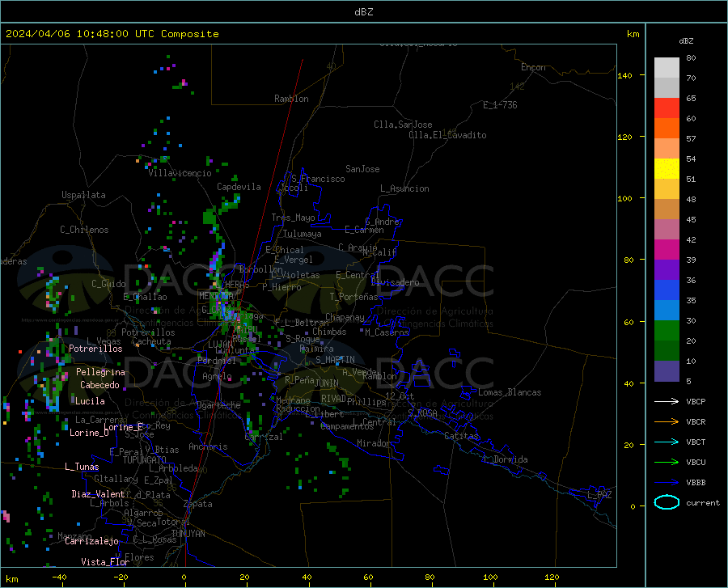Image resolution: width=728 pixels, height=588 pixels.
Task: Click the Capdevila map label
Action: [239, 187]
